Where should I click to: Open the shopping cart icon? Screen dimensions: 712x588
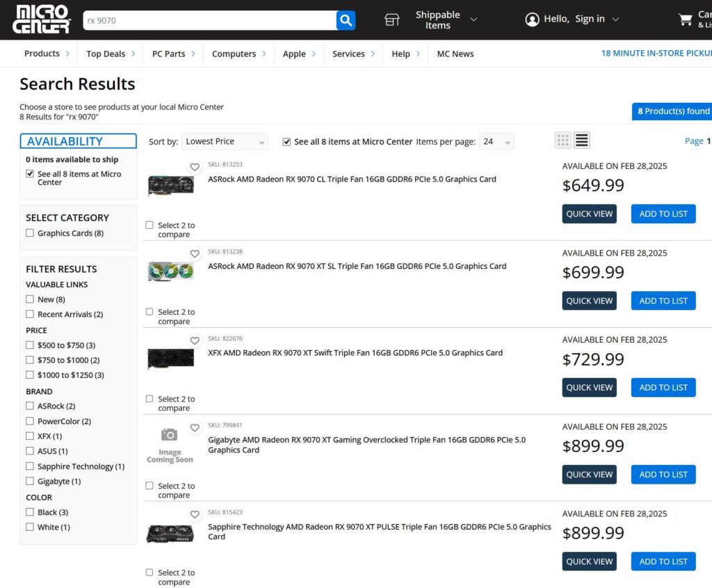685,19
